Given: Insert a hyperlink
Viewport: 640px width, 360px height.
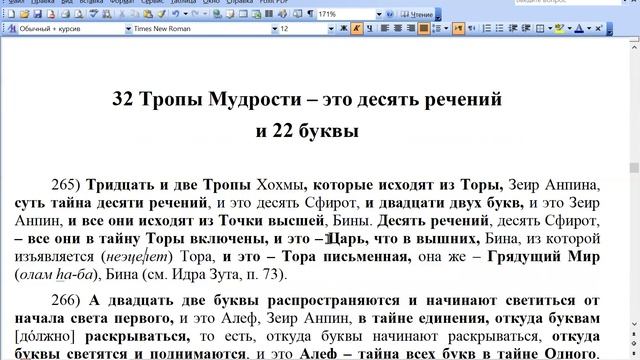Looking at the screenshot, I should [x=217, y=14].
